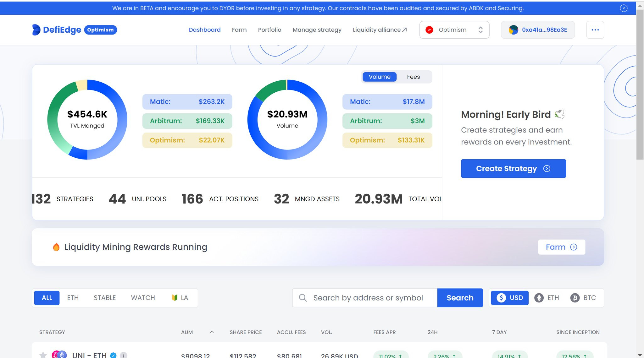
Task: Click the page vertical scrollbar
Action: (x=640, y=85)
